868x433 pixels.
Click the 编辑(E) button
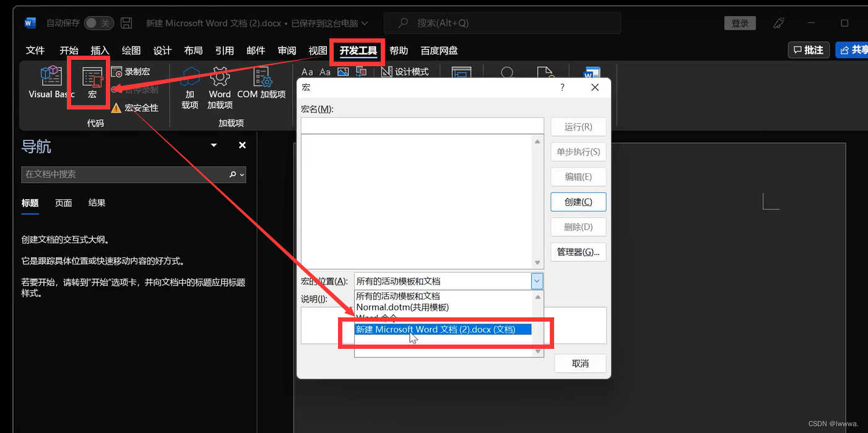578,176
